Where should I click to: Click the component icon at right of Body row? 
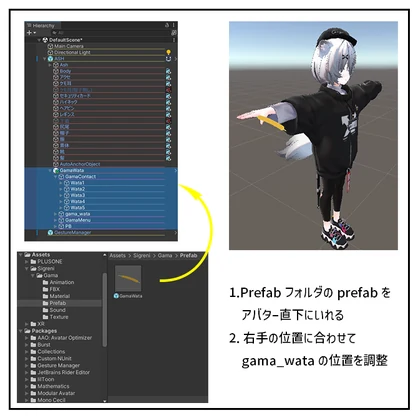point(168,71)
